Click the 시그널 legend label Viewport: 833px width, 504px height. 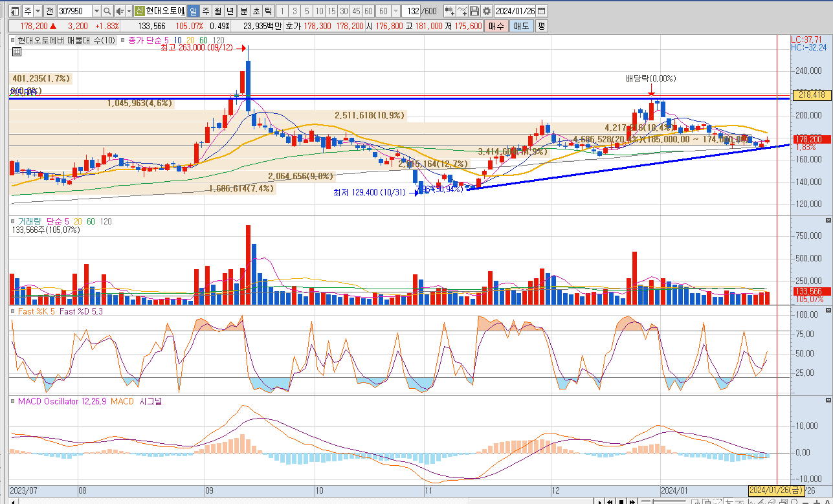tap(150, 401)
